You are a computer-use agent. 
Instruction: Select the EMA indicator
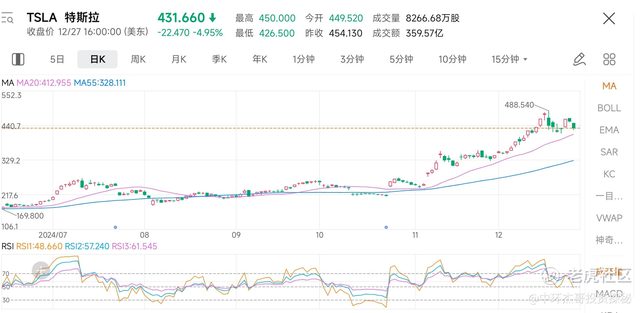609,130
